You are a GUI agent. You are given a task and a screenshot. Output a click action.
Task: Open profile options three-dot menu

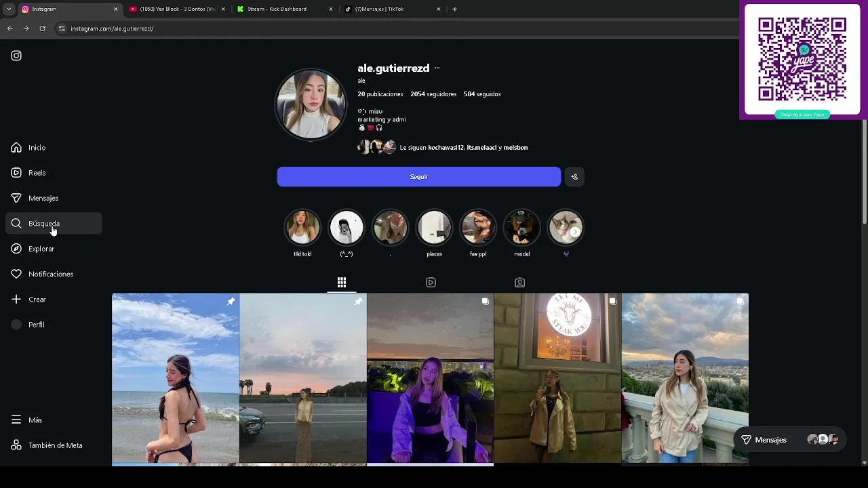click(x=437, y=68)
